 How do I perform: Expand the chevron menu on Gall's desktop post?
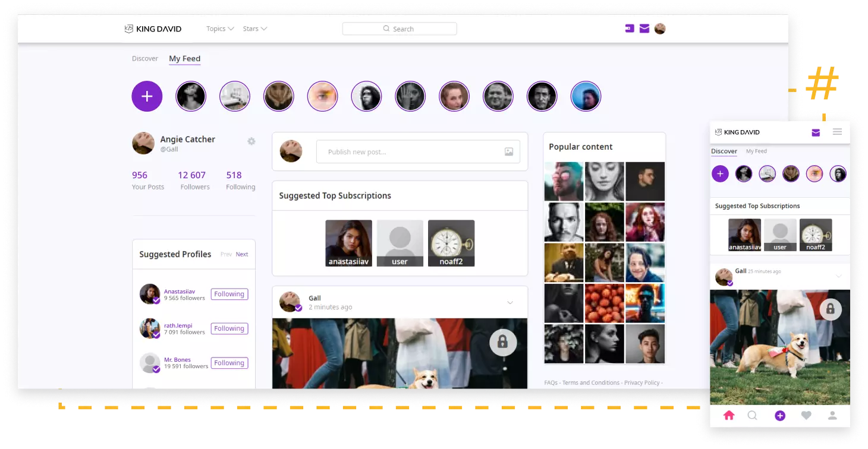pyautogui.click(x=510, y=303)
